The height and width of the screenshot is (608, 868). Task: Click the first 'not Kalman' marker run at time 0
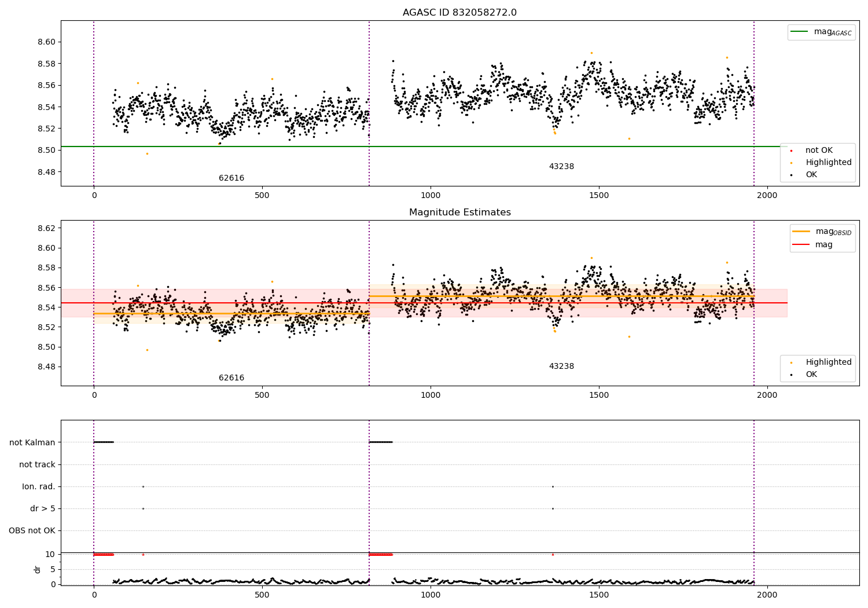(104, 442)
